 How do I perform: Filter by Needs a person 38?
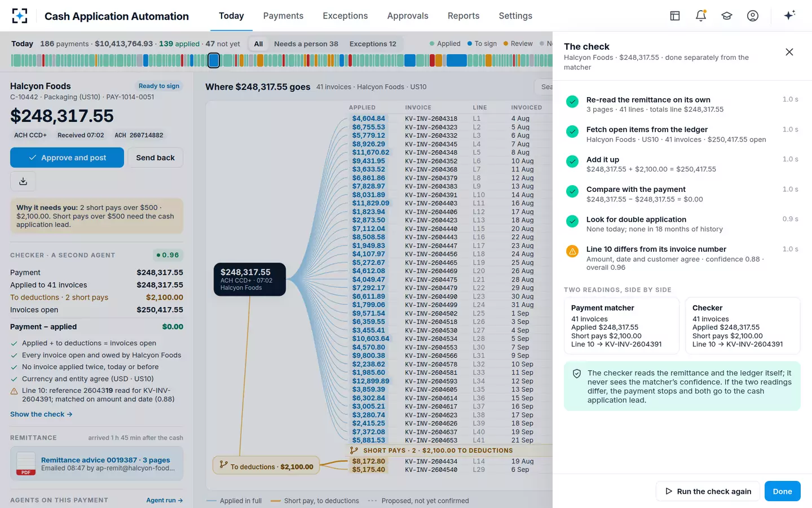pyautogui.click(x=306, y=43)
